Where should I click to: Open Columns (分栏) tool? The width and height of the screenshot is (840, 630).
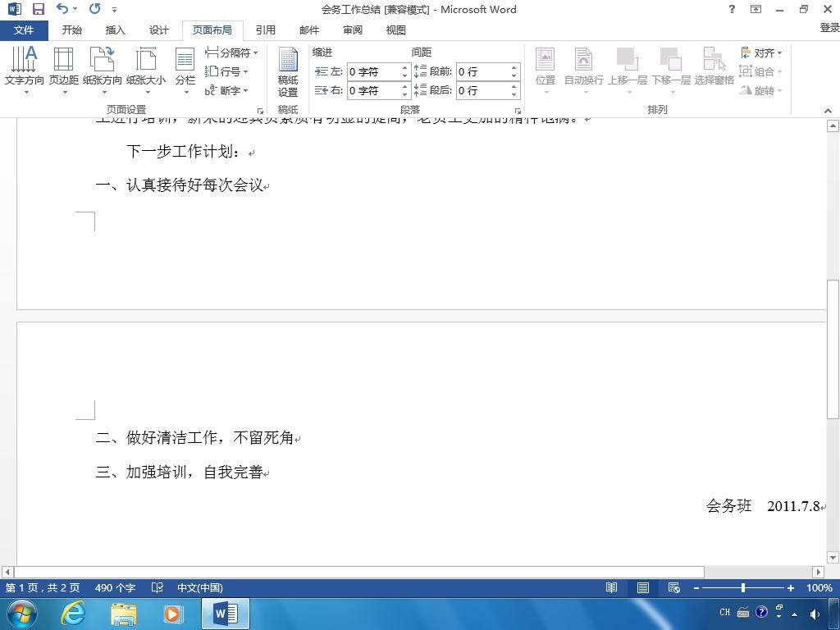click(185, 71)
